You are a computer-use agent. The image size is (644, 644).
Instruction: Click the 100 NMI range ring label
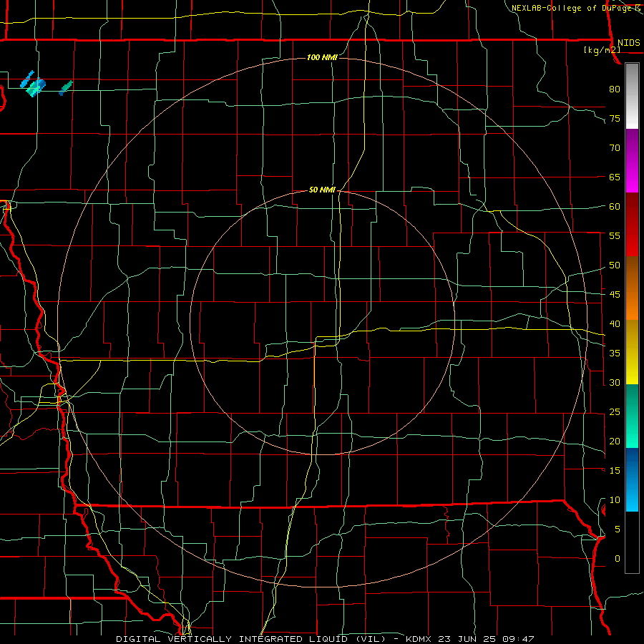[322, 57]
